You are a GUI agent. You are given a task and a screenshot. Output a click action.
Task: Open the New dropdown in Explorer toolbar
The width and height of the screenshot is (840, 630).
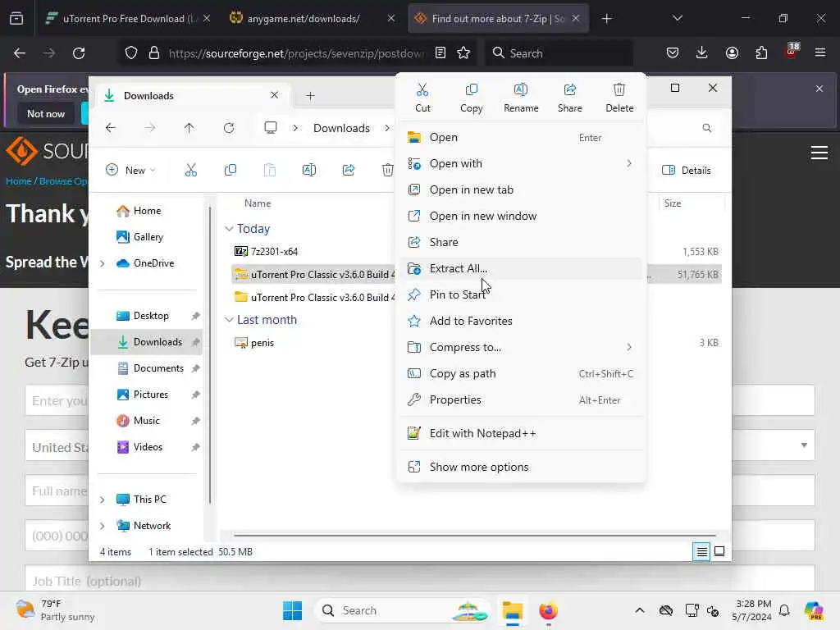[x=130, y=171]
